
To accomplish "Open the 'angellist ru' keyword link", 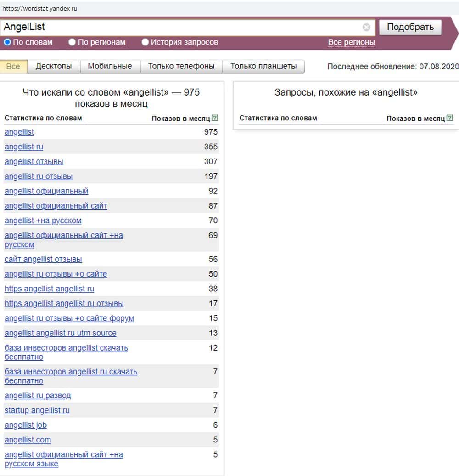I will [x=24, y=147].
